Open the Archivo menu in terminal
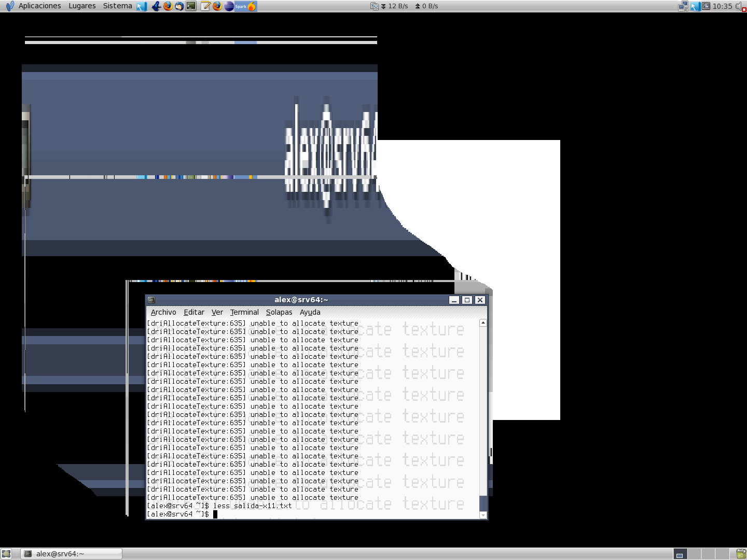The image size is (747, 560). pos(163,312)
